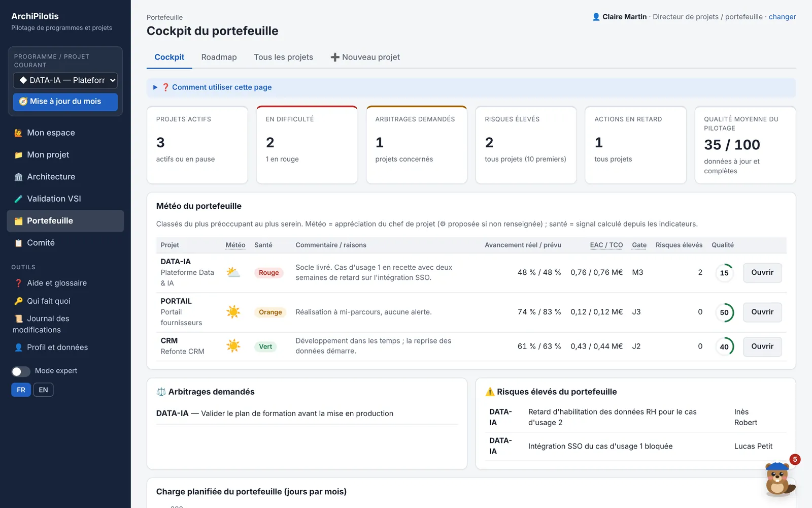812x508 pixels.
Task: Click the EAC / TCO column header
Action: [606, 245]
